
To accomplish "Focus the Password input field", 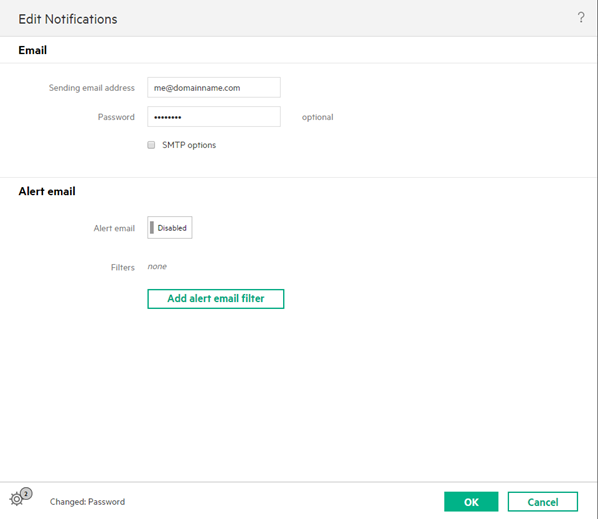I will point(214,117).
